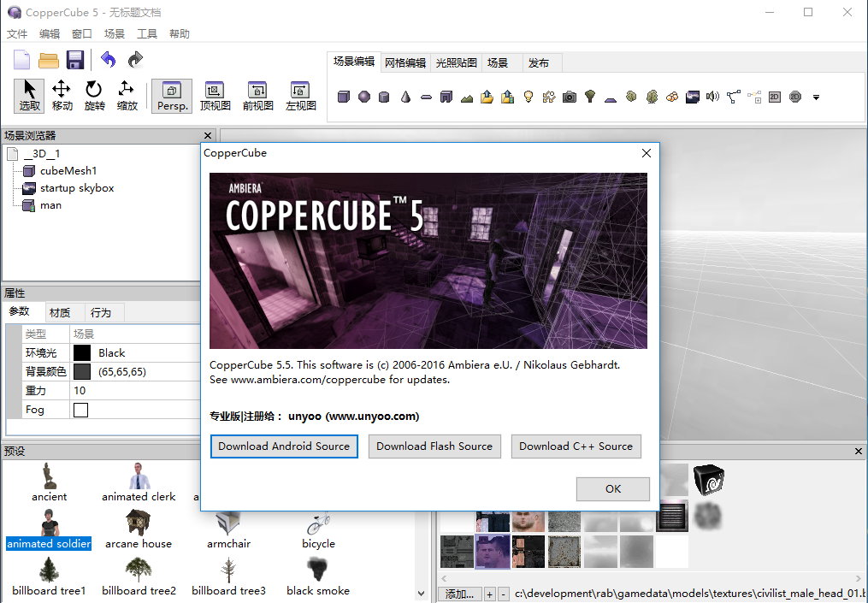Add a sound node via speaker icon
868x603 pixels.
pyautogui.click(x=712, y=97)
